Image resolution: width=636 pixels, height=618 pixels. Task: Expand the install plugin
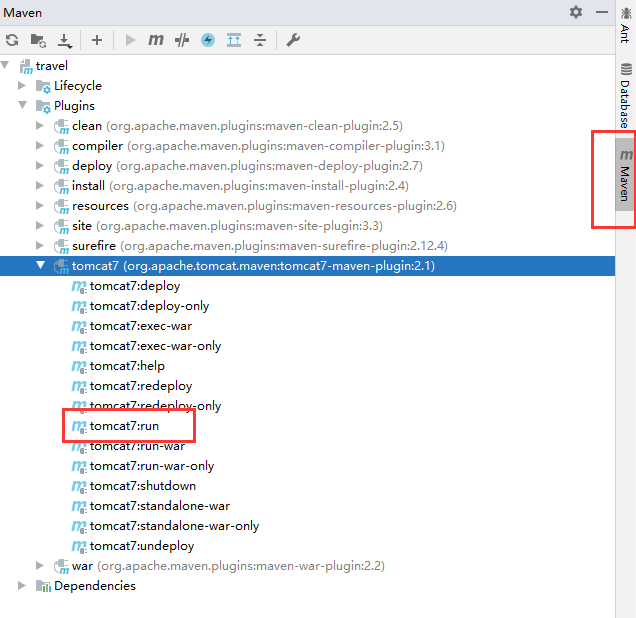pyautogui.click(x=40, y=185)
